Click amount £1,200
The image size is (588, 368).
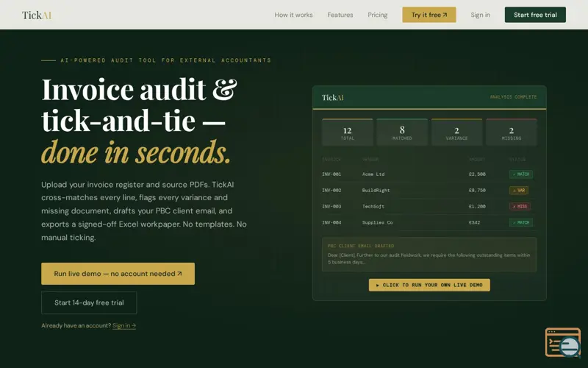477,207
